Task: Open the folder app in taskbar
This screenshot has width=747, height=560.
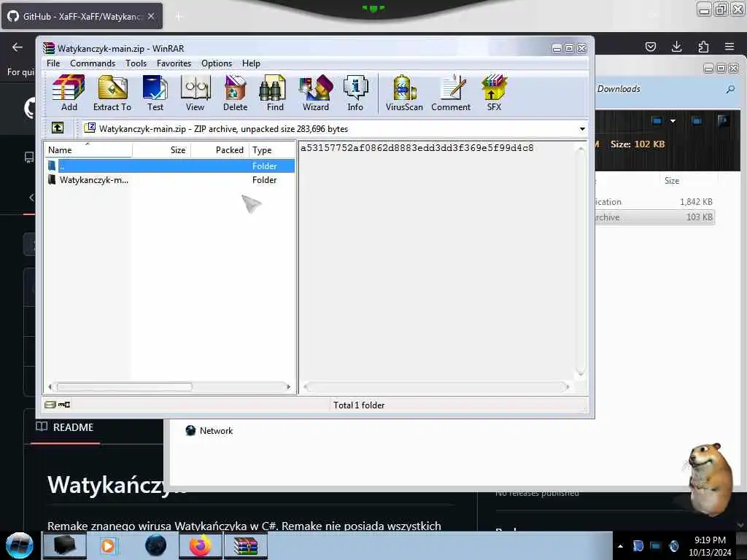Action: click(x=65, y=545)
